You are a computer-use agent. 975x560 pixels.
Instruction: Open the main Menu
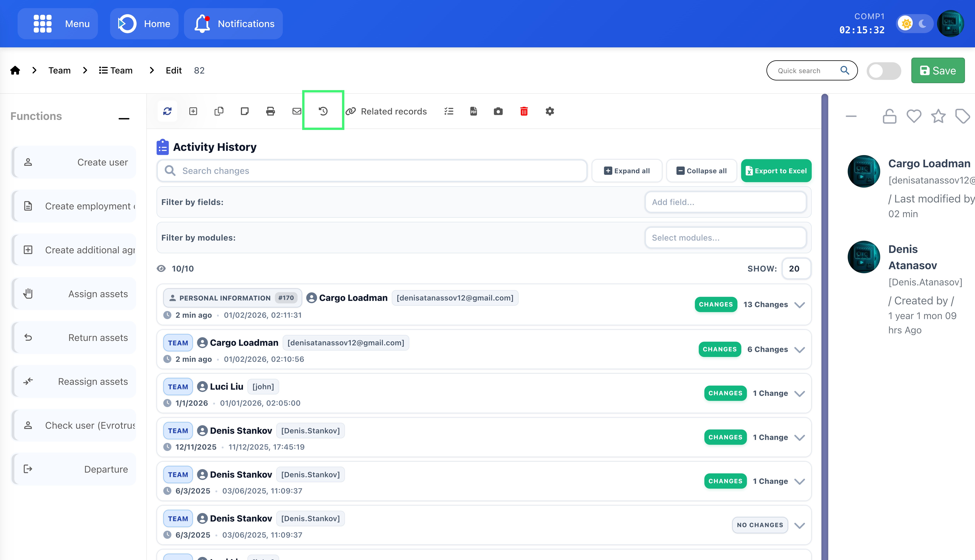pos(58,24)
